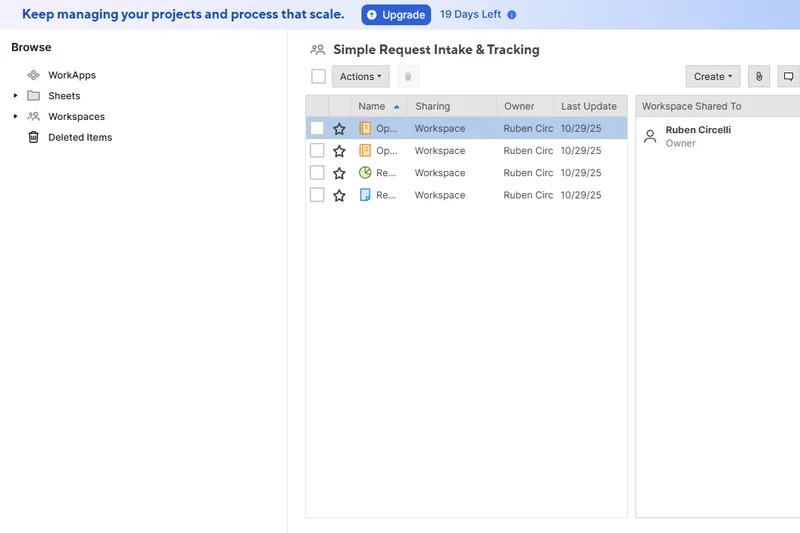Click the green report chart icon

click(x=365, y=172)
